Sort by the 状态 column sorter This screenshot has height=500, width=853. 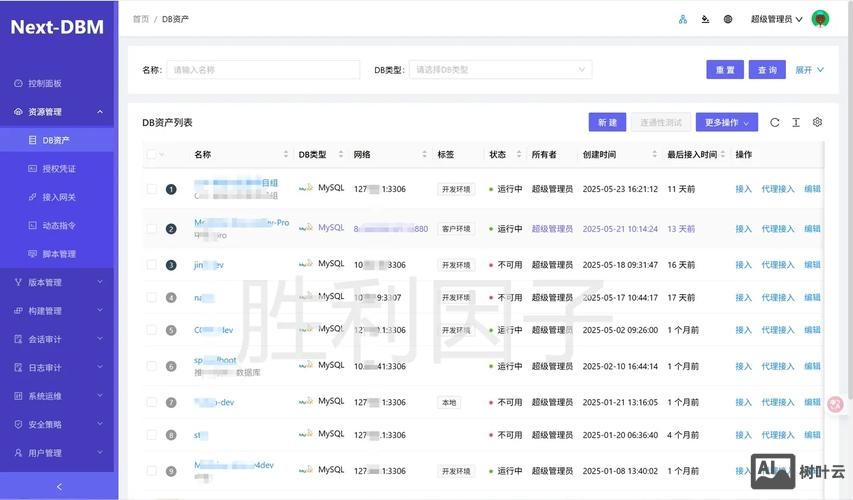(x=518, y=155)
